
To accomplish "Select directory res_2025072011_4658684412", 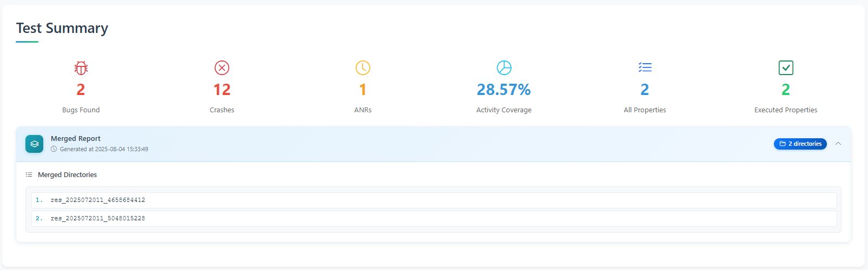I will click(x=98, y=200).
